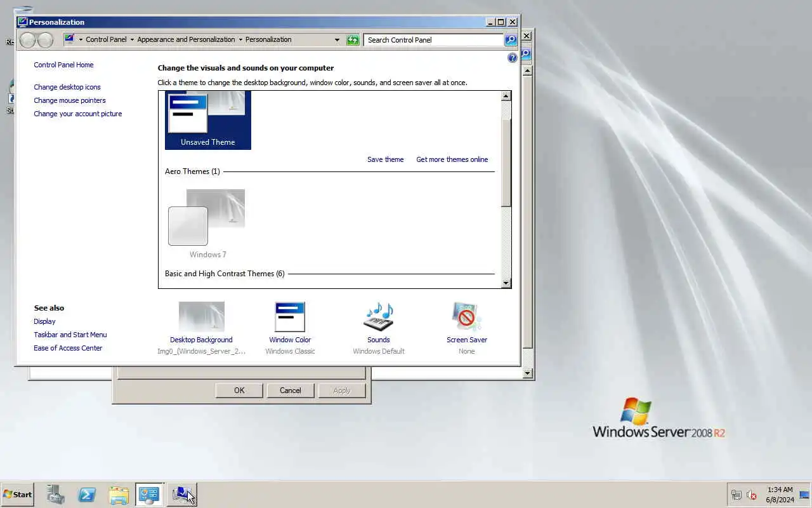The image size is (812, 508).
Task: Open Server Manager from taskbar
Action: pos(56,494)
